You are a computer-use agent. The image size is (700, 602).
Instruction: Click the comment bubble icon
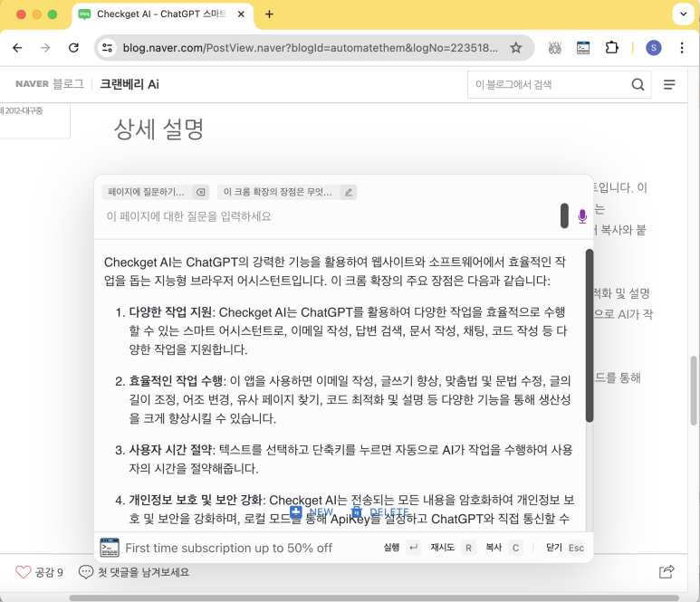(x=86, y=571)
